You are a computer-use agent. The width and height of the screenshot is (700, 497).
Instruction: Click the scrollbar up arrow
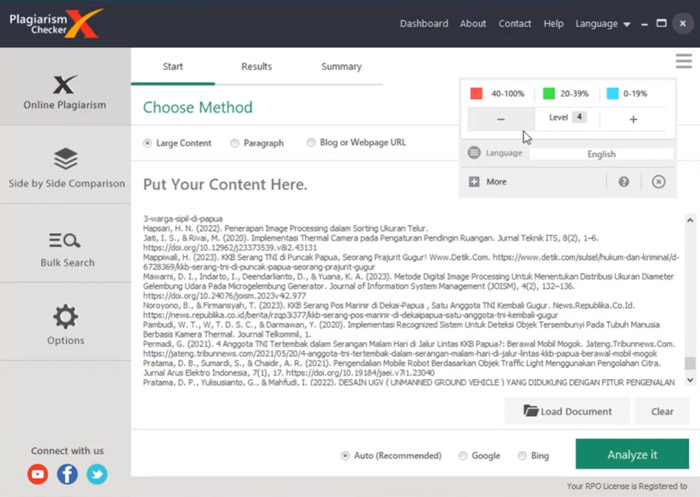690,220
